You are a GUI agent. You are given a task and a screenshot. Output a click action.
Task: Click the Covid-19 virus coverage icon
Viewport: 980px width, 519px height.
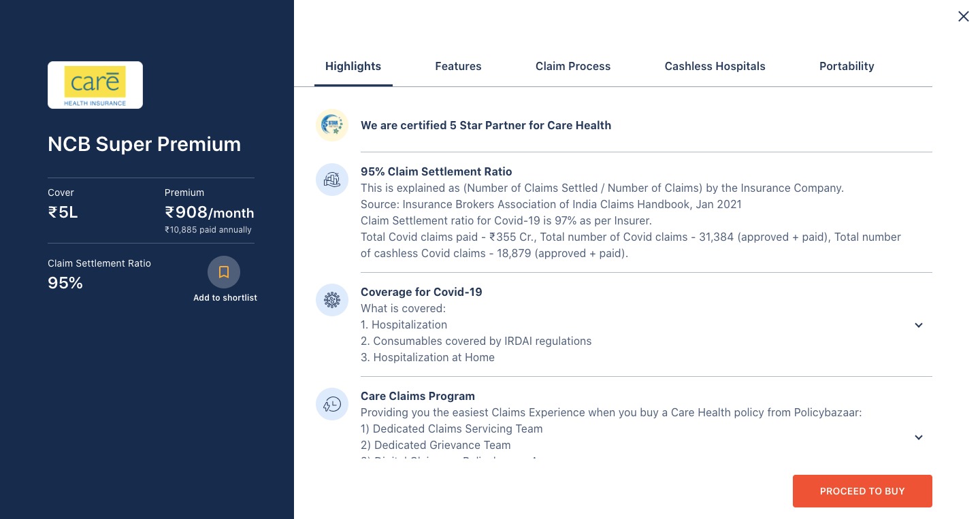point(332,300)
